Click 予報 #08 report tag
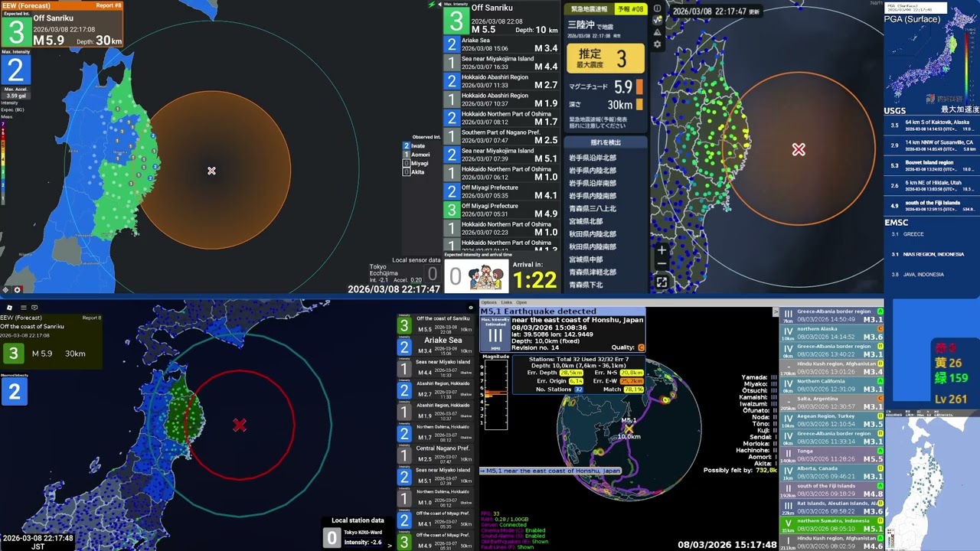 click(x=631, y=9)
